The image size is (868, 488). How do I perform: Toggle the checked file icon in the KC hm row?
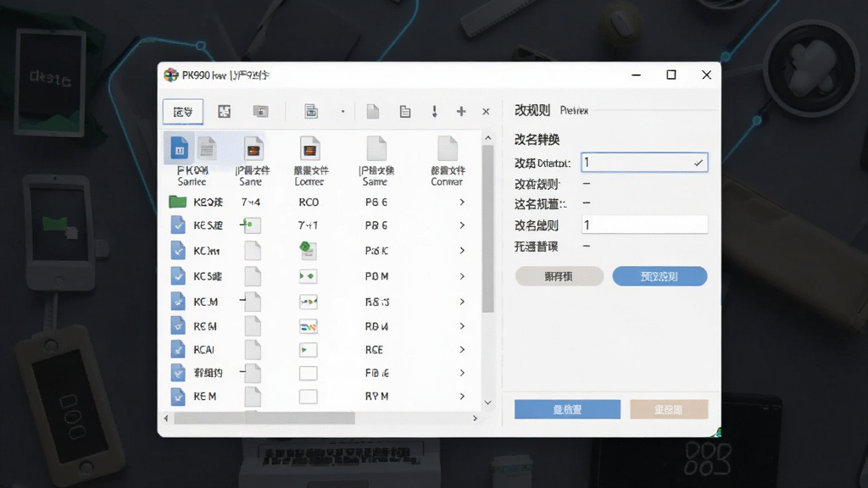(x=178, y=251)
